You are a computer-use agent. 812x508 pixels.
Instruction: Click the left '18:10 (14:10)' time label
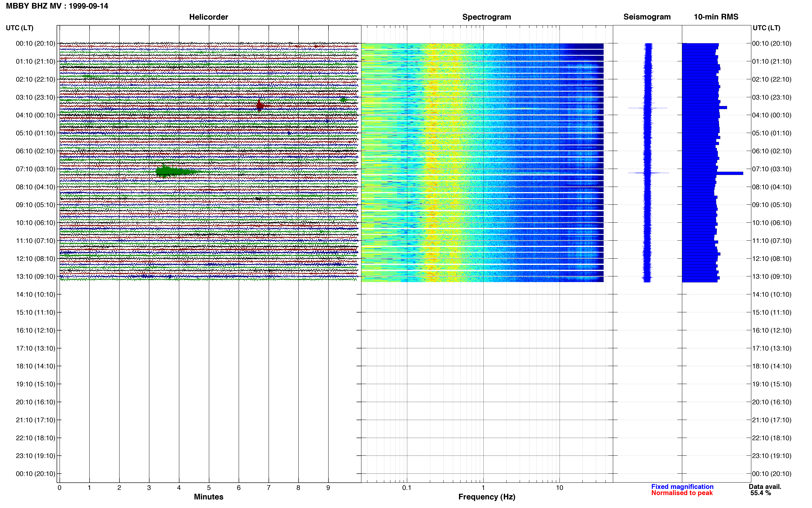click(x=35, y=366)
